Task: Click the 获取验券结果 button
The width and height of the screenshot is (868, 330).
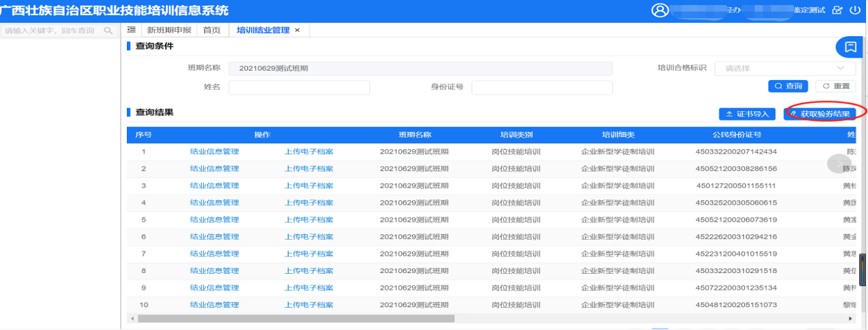Action: click(819, 114)
